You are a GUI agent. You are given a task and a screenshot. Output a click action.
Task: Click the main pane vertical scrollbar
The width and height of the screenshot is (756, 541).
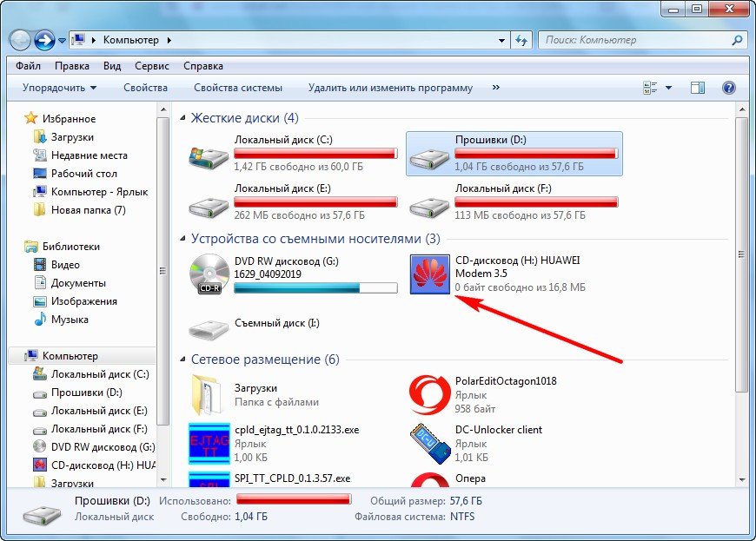740,261
